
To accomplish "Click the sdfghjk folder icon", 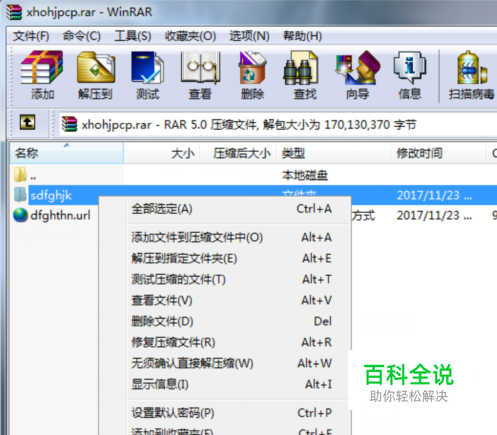I will 20,195.
